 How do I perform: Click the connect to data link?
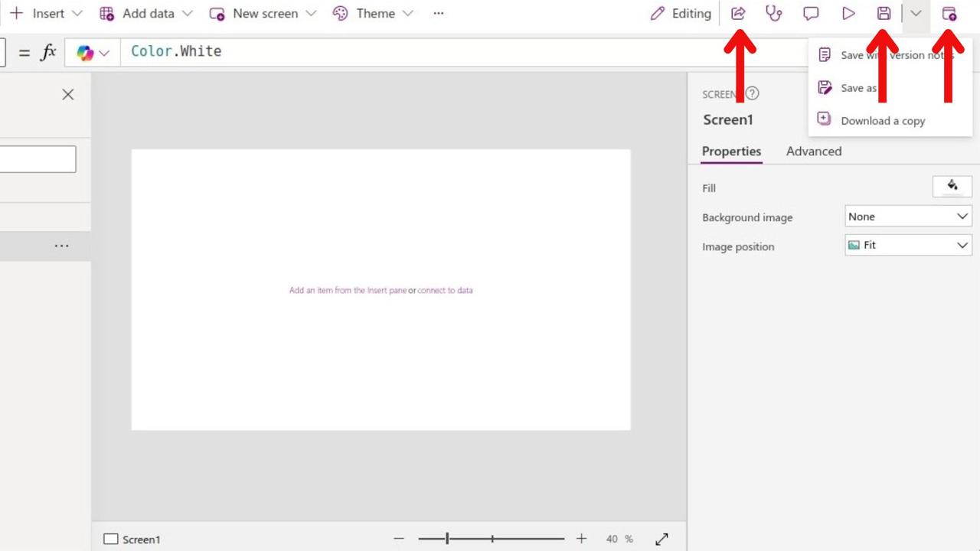[445, 291]
